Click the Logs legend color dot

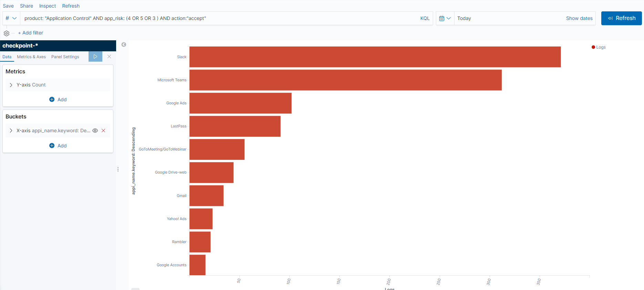pyautogui.click(x=593, y=47)
